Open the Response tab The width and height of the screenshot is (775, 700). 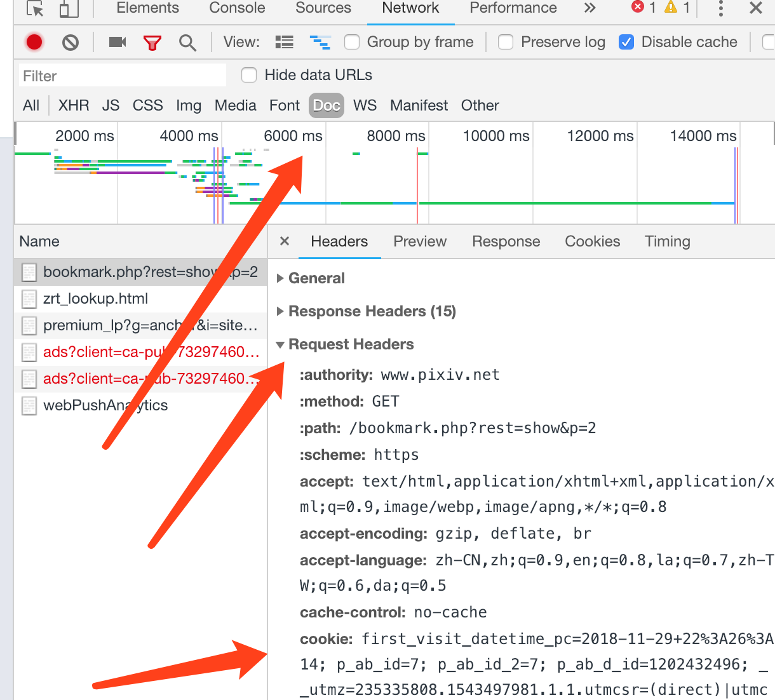coord(506,241)
